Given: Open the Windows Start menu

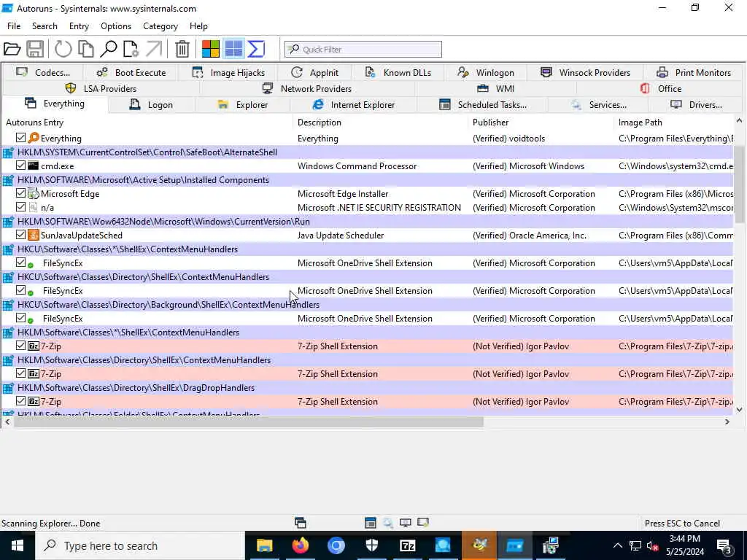Looking at the screenshot, I should (18, 545).
